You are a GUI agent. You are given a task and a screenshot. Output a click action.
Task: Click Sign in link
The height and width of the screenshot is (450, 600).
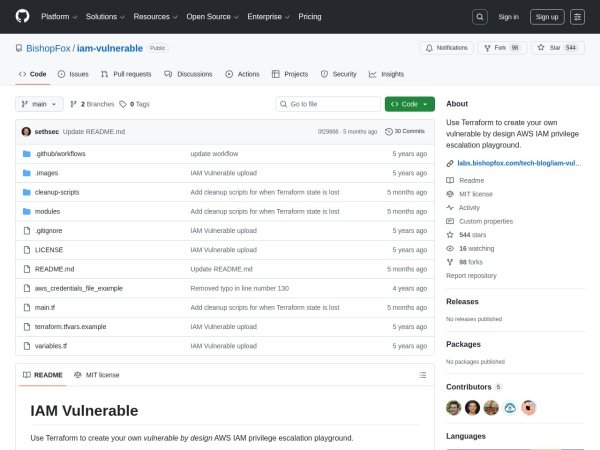tap(508, 17)
